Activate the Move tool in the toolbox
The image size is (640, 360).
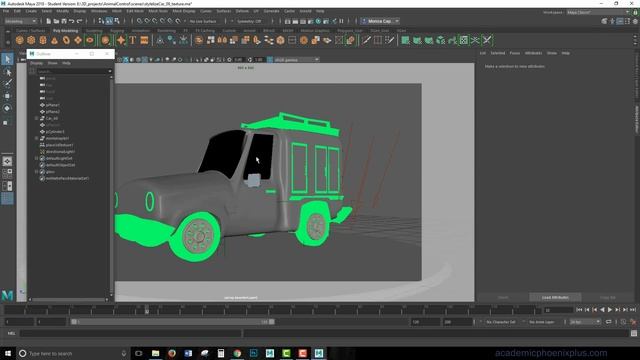(7, 96)
